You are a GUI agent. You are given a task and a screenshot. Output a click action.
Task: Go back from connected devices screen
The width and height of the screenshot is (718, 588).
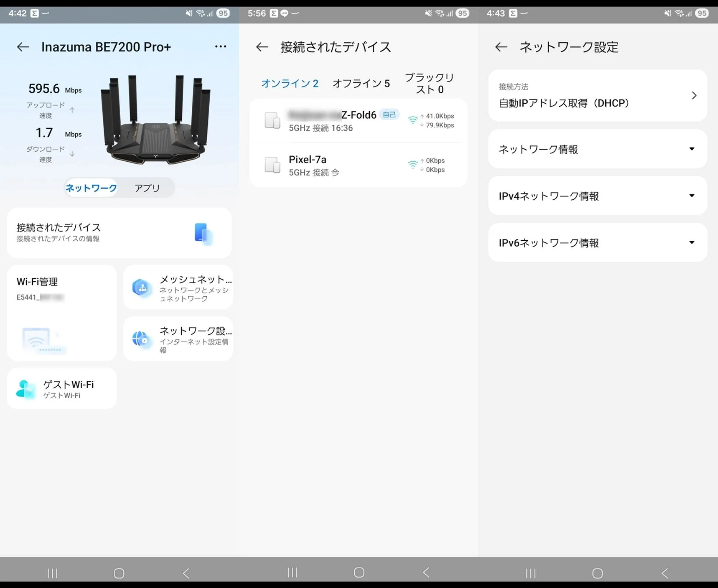[262, 47]
